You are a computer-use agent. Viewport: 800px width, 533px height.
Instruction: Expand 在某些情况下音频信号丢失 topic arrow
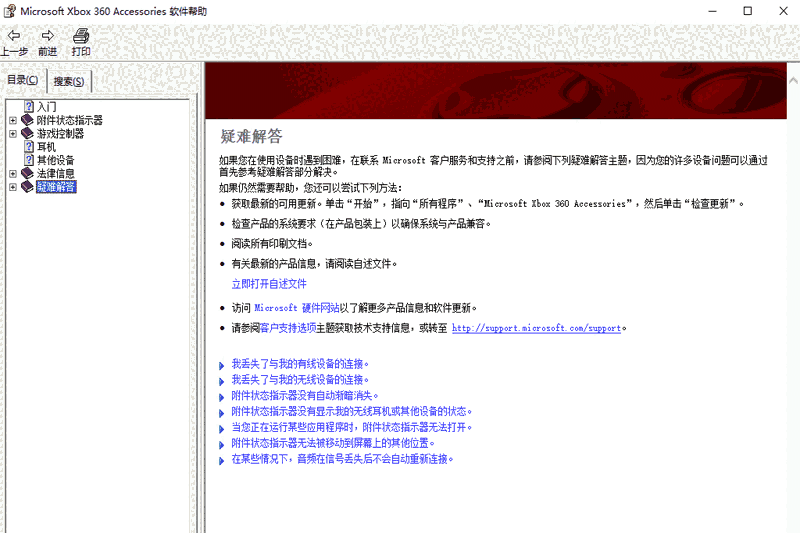pyautogui.click(x=221, y=460)
